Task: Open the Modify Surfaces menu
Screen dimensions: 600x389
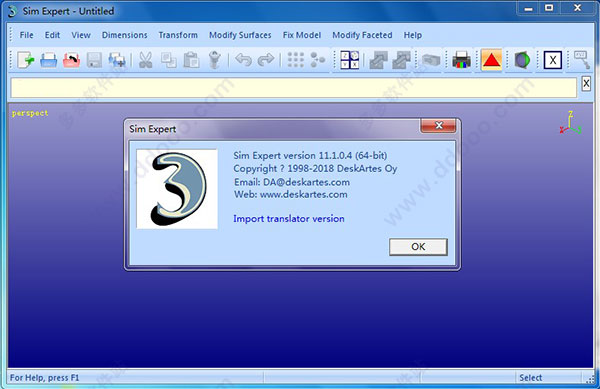Action: (x=240, y=35)
